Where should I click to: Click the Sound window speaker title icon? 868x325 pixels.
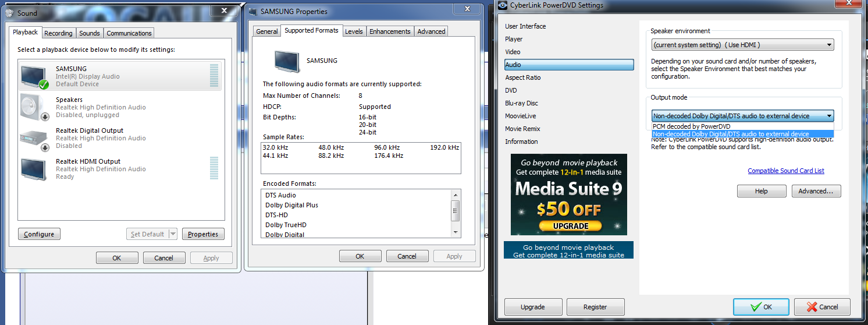click(9, 13)
